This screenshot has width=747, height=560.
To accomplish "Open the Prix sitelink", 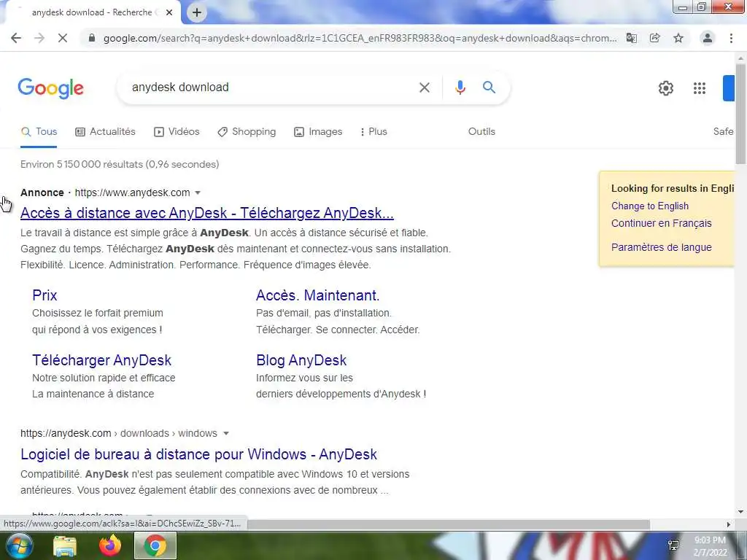I will 44,295.
